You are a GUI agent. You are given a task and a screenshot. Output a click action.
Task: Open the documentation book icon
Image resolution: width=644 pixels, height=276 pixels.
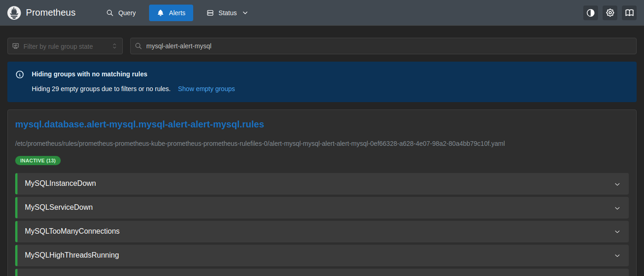[x=629, y=13]
